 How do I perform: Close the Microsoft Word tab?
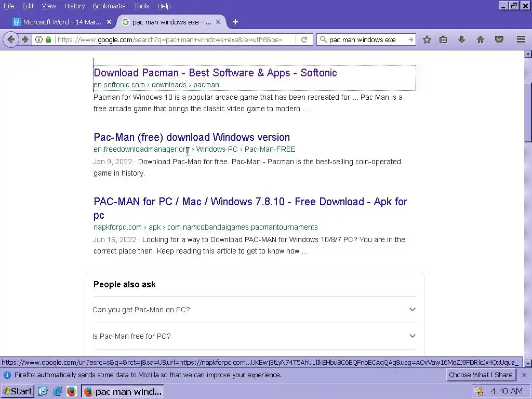109,22
